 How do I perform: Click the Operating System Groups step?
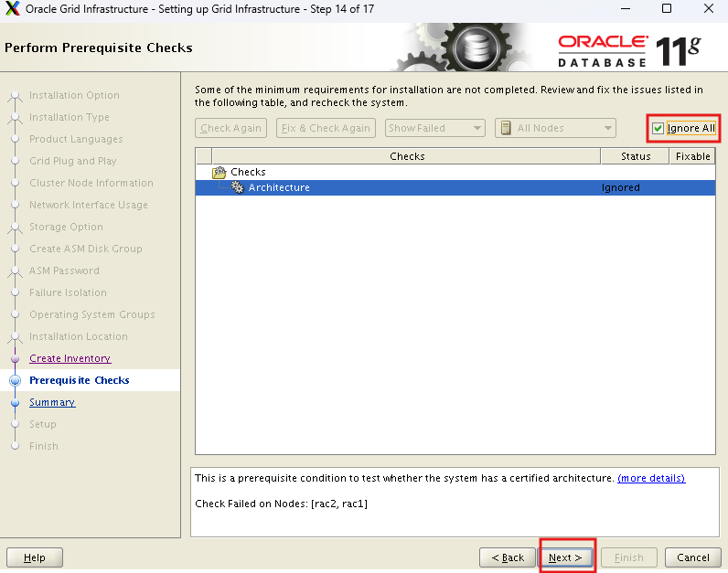tap(92, 314)
